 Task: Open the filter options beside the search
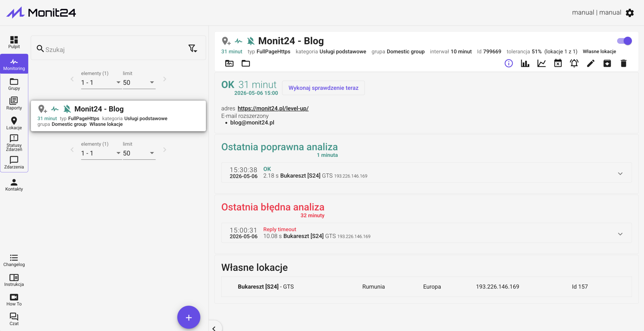(193, 48)
